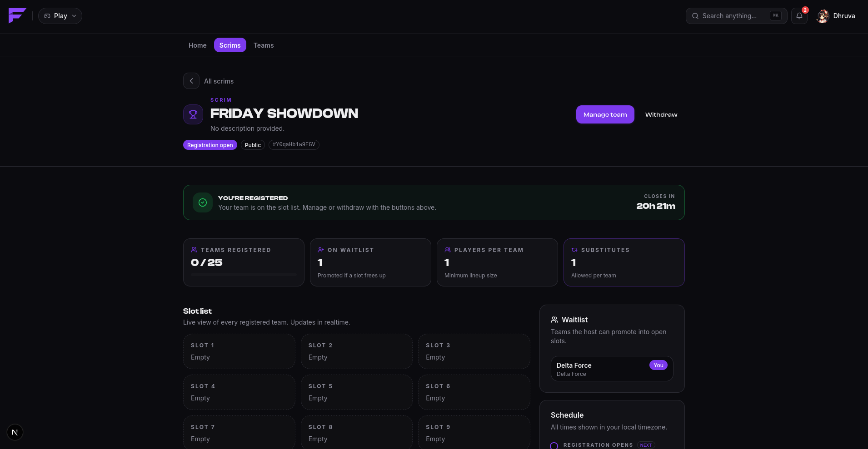Click the Registration Opens timeline circle
The height and width of the screenshot is (449, 868).
coord(554,445)
